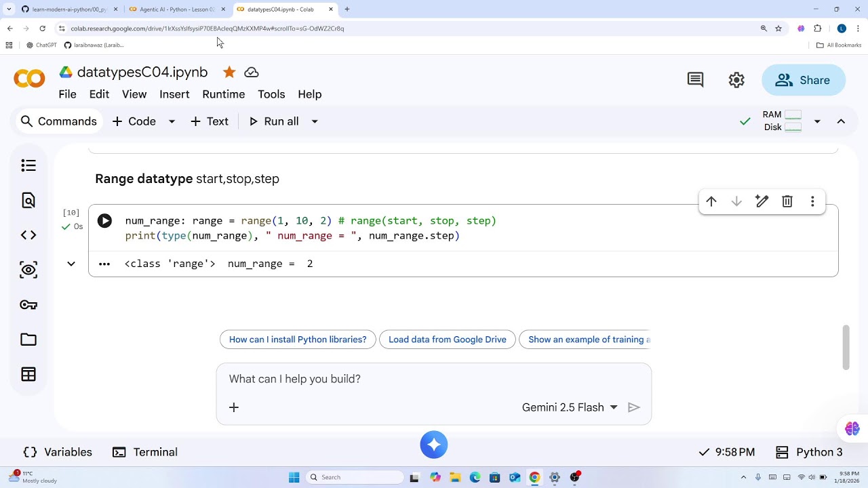Image resolution: width=868 pixels, height=488 pixels.
Task: Choose the Gemini 2.5 Flash model dropdown
Action: pyautogui.click(x=570, y=407)
